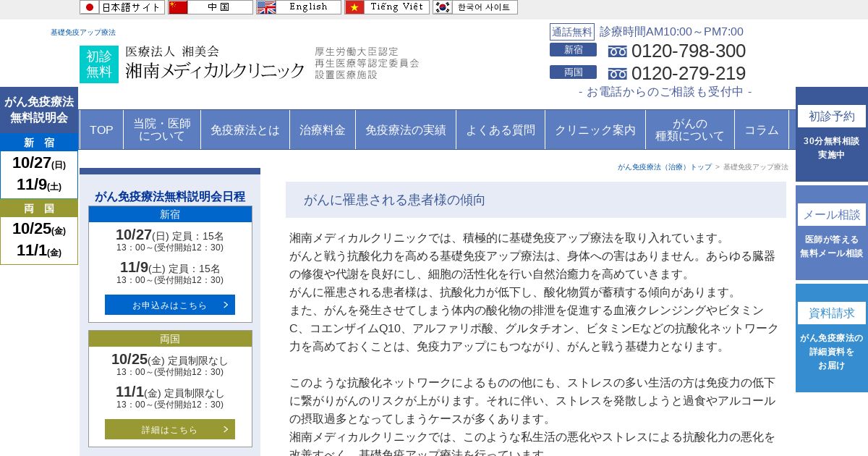
Task: Open がんの種類について menu
Action: [690, 130]
